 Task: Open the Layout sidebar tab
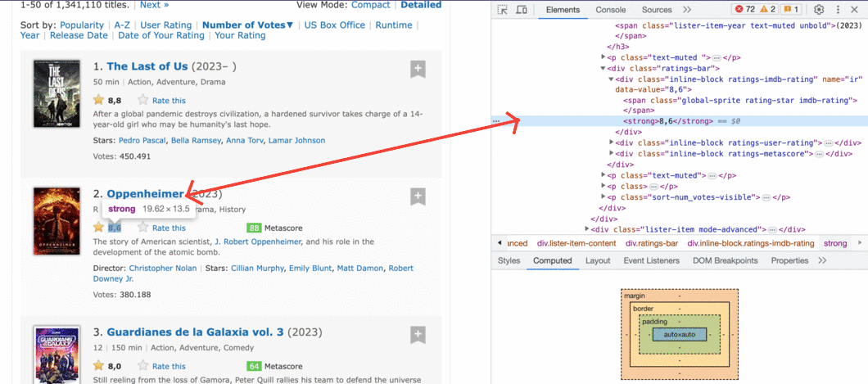[598, 260]
